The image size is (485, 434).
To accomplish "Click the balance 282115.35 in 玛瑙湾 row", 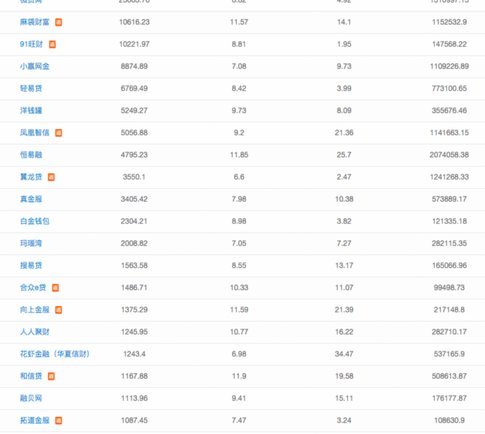I will [x=449, y=243].
